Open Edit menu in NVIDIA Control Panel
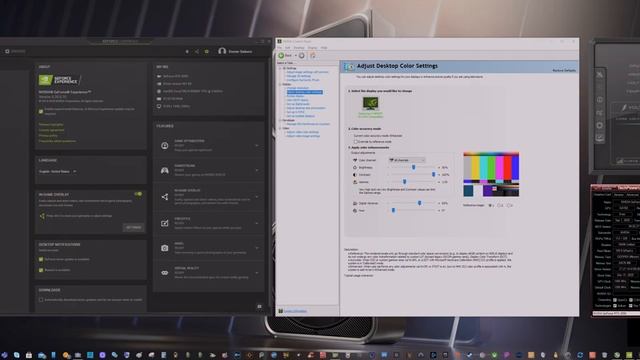The image size is (640, 360). pos(288,48)
